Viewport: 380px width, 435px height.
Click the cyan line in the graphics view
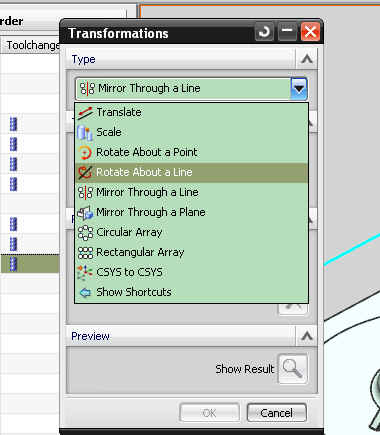[x=352, y=250]
